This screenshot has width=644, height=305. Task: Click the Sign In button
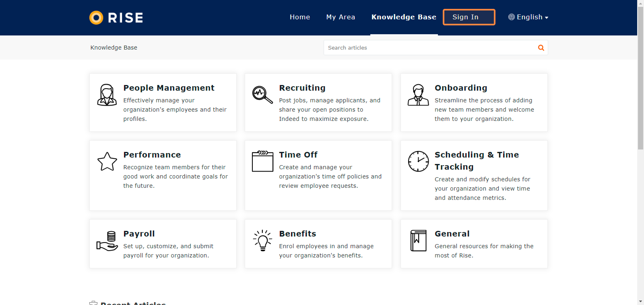[x=469, y=17]
